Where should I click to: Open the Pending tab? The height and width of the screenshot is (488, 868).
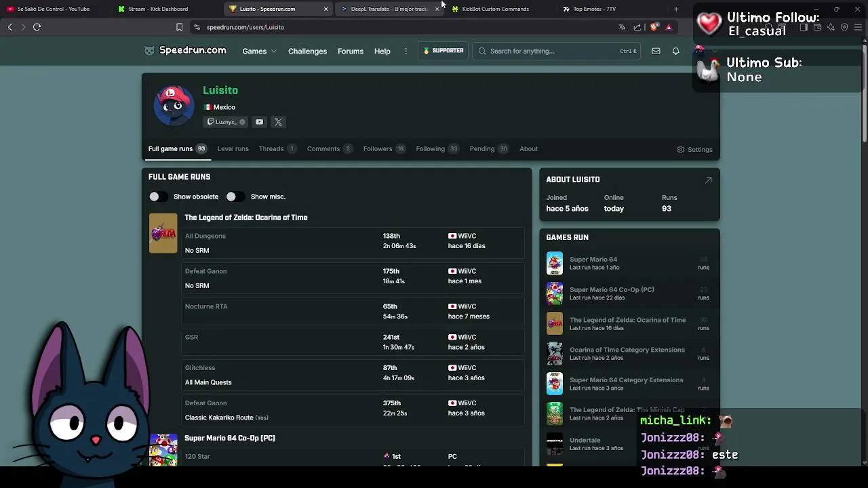(x=489, y=149)
